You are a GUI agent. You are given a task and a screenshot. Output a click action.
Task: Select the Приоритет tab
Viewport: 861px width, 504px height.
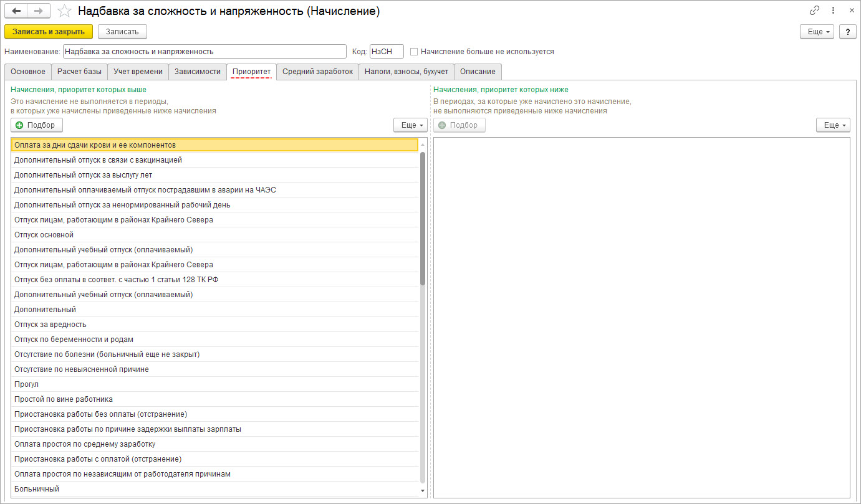point(251,72)
